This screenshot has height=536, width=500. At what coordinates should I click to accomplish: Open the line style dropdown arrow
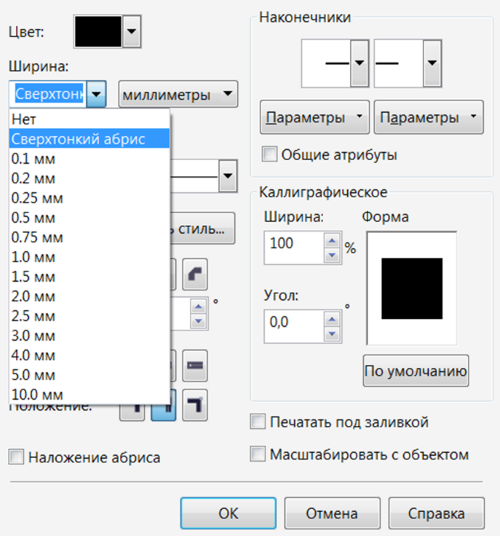pyautogui.click(x=228, y=176)
